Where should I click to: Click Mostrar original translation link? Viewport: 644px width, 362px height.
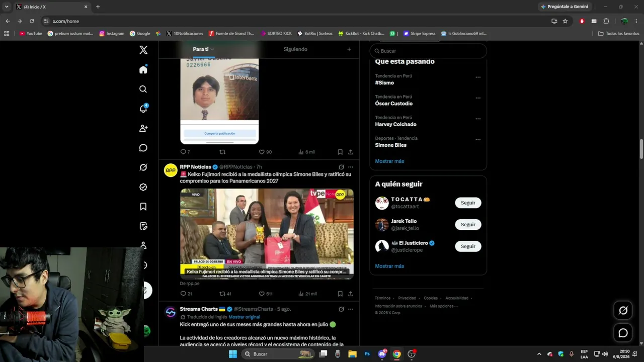244,317
